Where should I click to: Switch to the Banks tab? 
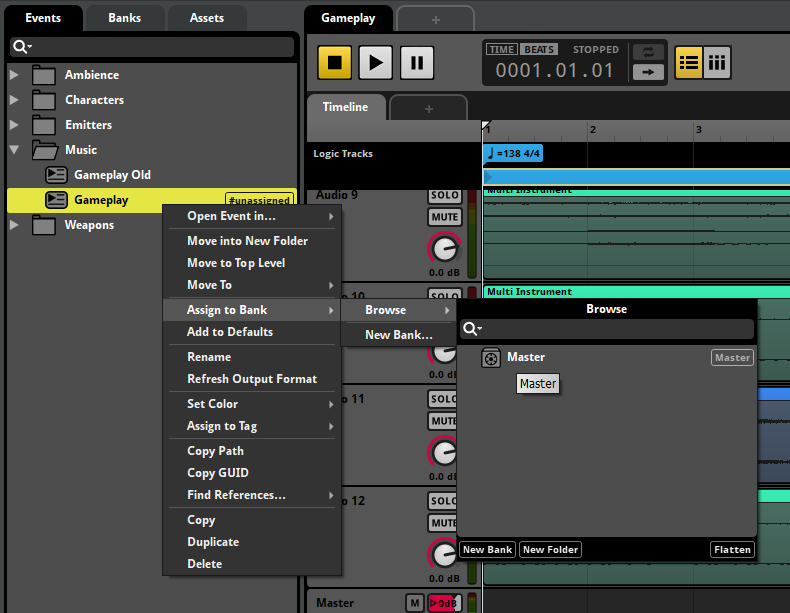pos(124,18)
